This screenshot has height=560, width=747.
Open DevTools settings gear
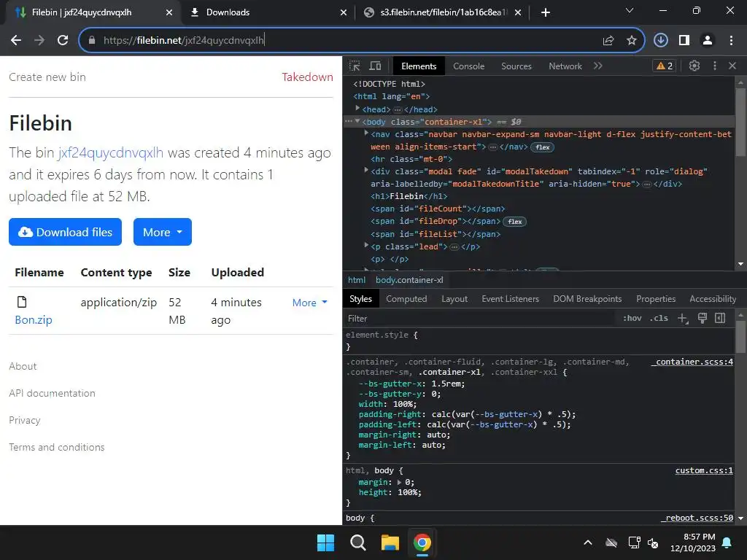coord(694,66)
